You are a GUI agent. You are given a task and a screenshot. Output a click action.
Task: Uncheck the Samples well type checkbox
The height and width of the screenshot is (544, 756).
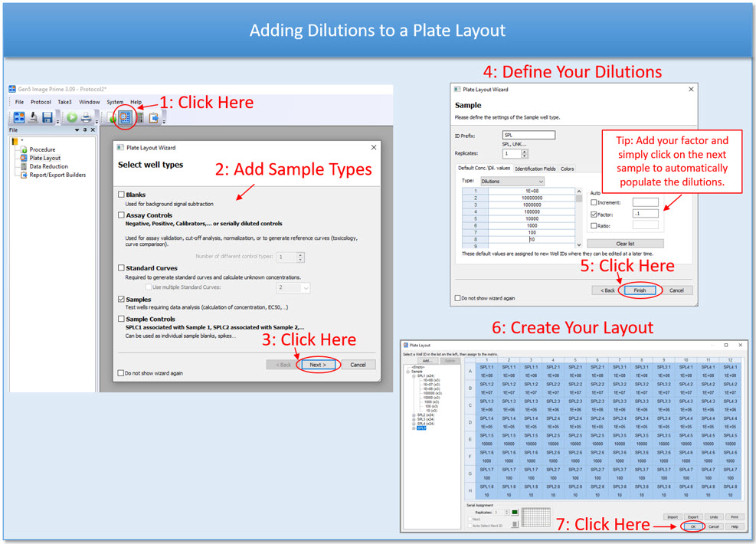(122, 300)
